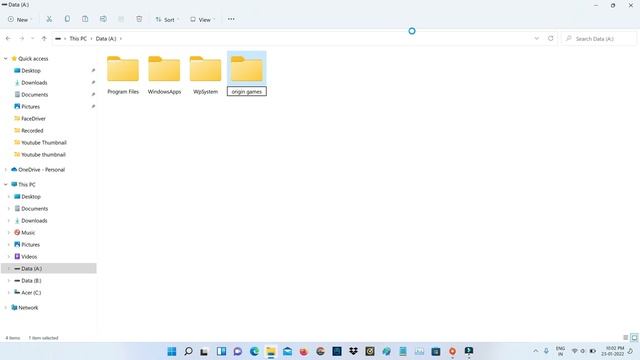Click the Copy icon in the toolbar
640x360 pixels.
coord(67,19)
